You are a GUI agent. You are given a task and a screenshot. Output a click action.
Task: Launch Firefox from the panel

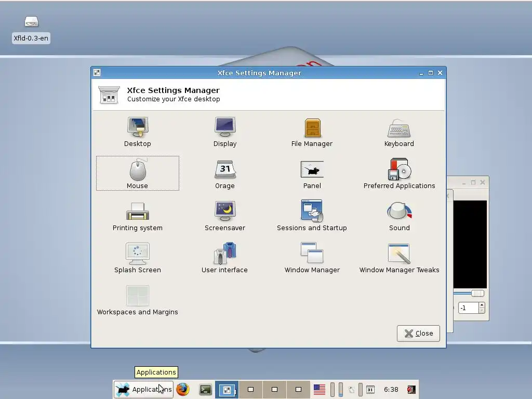pos(182,389)
